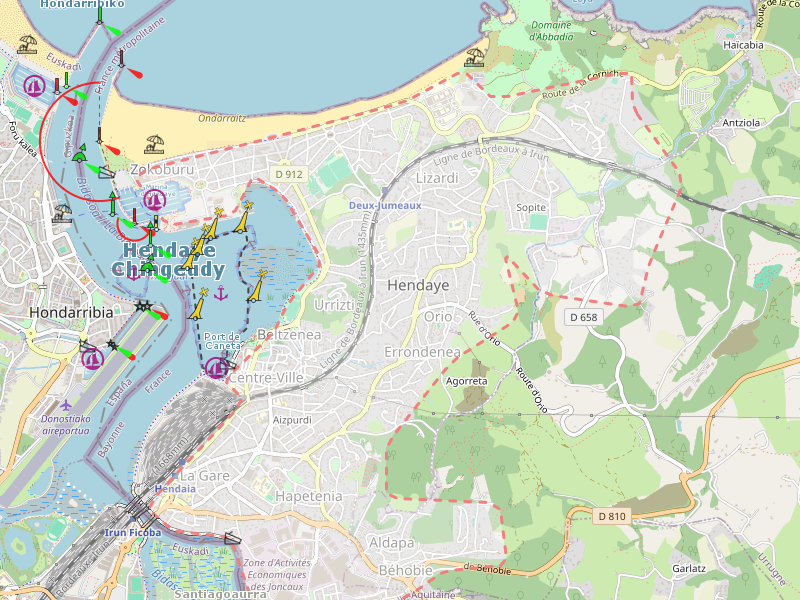Select the Deux-Jumeaux station label
Viewport: 800px width, 600px height.
(x=385, y=205)
